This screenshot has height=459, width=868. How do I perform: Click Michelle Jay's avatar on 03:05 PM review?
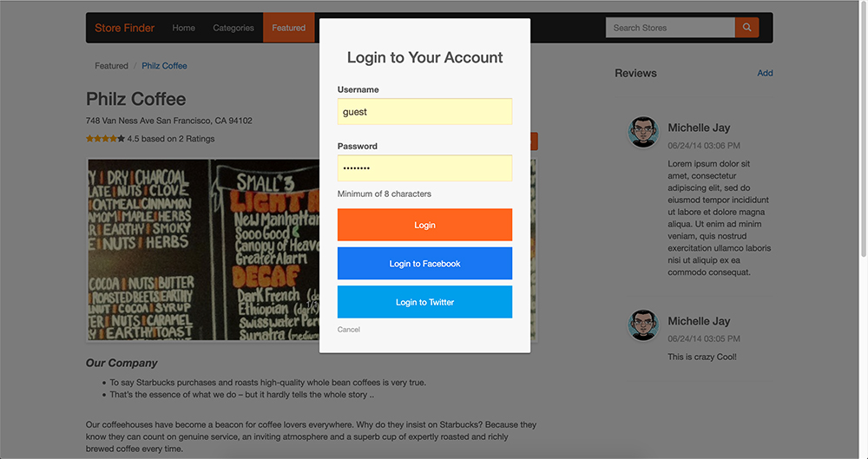[643, 325]
